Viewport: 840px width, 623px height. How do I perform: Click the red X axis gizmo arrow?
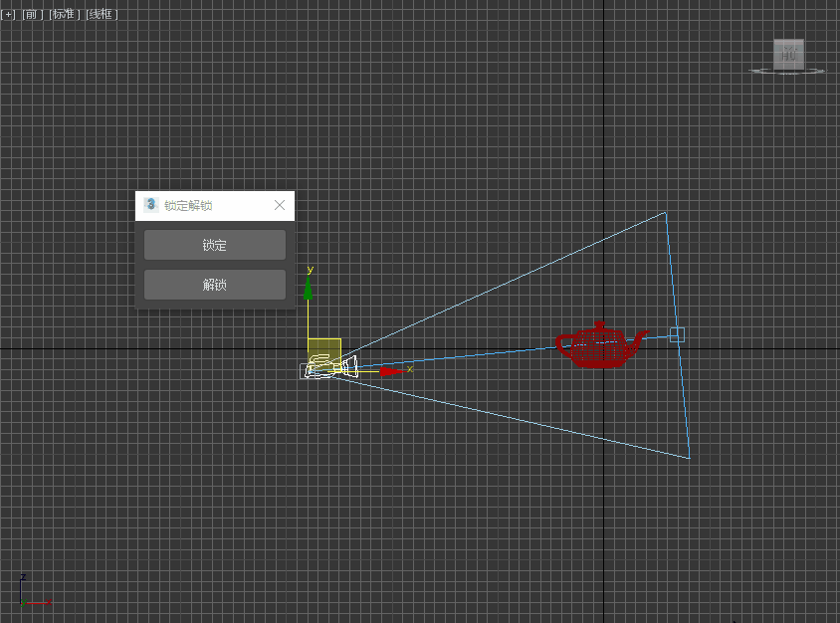point(392,371)
